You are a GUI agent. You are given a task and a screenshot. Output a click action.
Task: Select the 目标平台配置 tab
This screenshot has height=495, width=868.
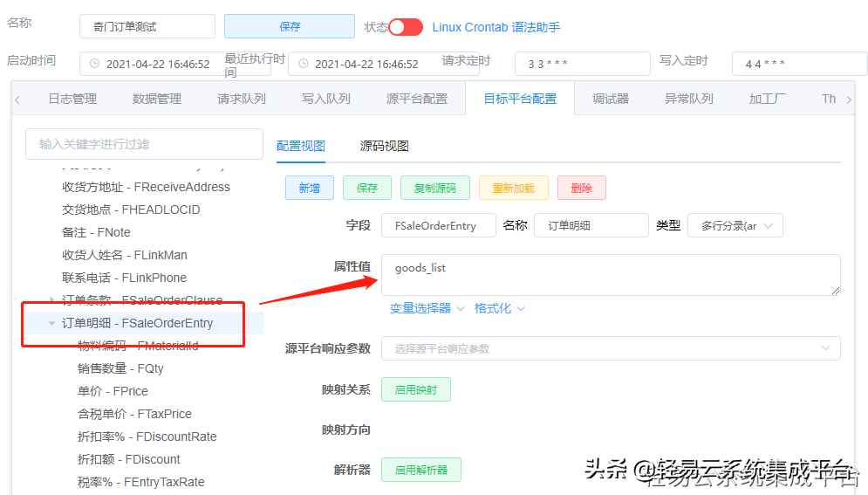coord(520,100)
